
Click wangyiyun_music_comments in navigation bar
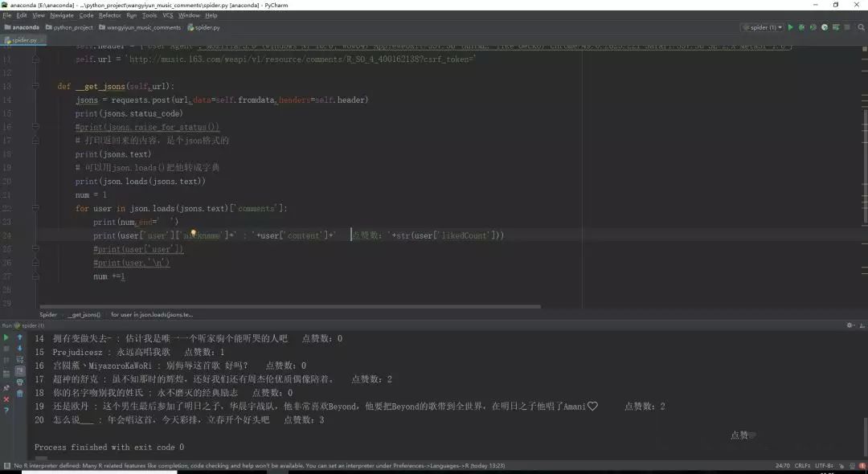pyautogui.click(x=140, y=27)
